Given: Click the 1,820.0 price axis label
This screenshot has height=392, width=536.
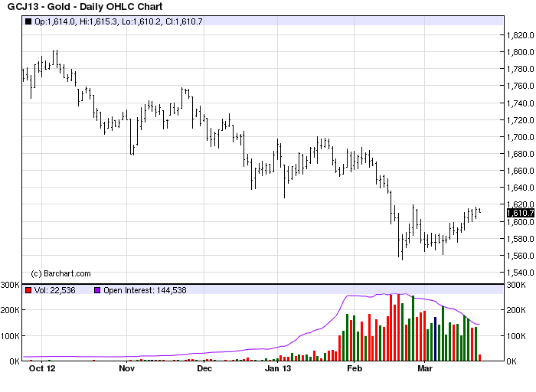Looking at the screenshot, I should tap(520, 35).
